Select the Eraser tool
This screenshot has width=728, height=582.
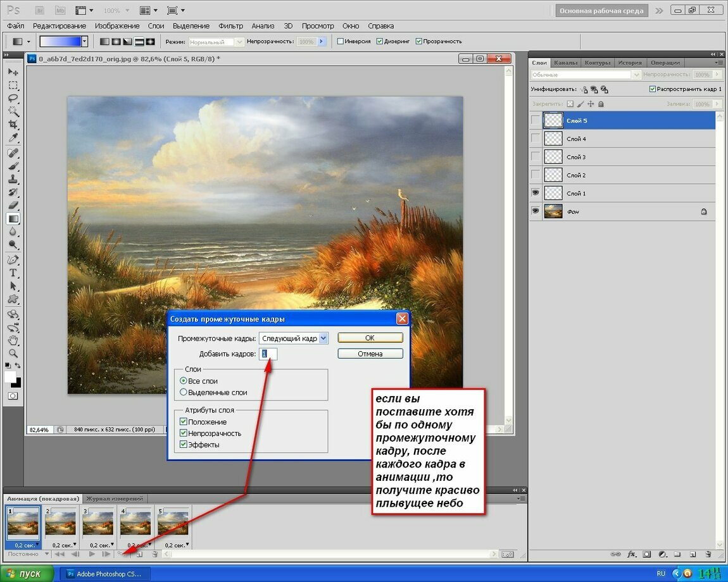[13, 205]
